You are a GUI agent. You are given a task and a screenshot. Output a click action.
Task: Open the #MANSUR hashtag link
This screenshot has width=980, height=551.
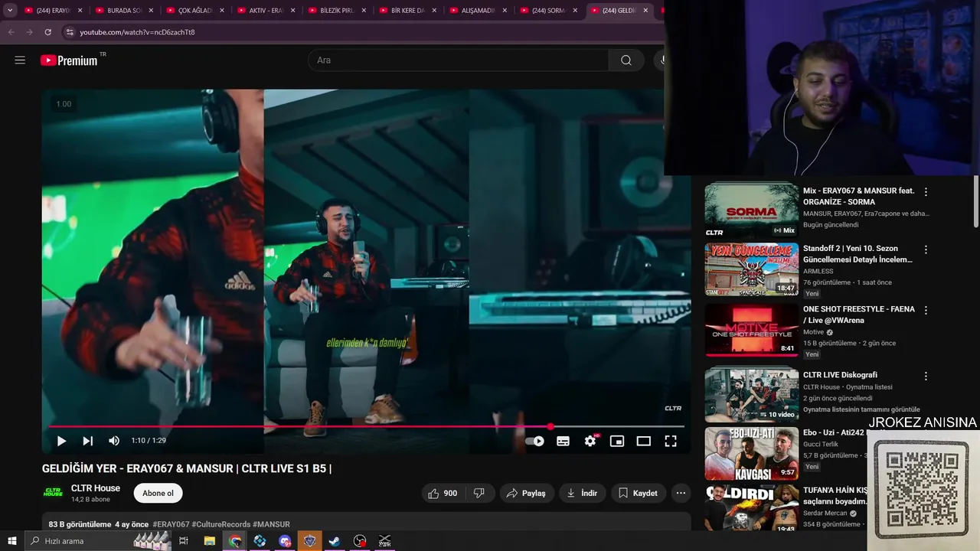[271, 524]
